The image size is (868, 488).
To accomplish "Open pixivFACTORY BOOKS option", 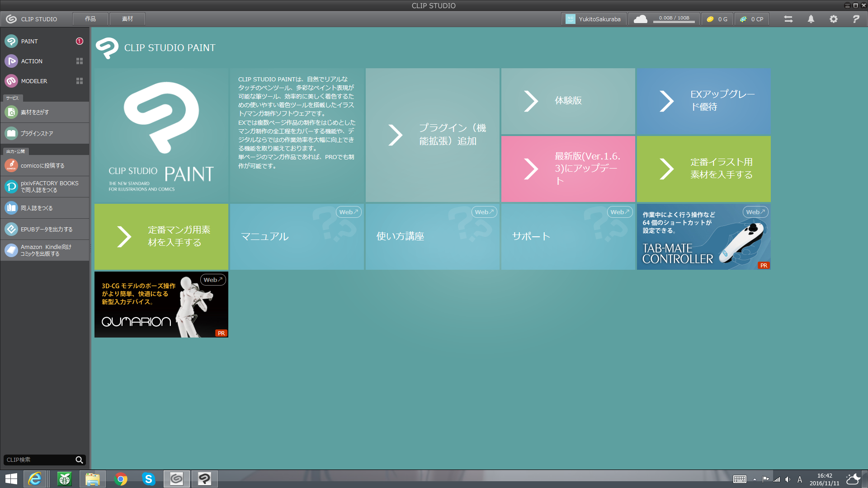I will (x=45, y=187).
